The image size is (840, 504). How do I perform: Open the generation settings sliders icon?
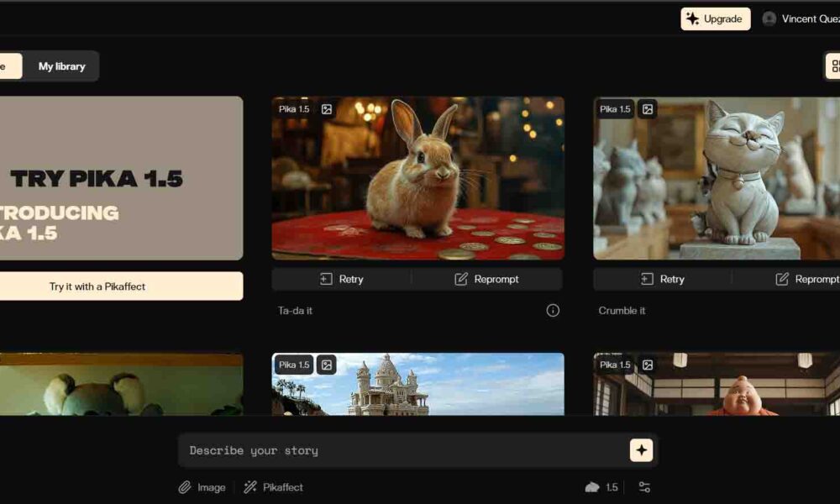[x=644, y=487]
